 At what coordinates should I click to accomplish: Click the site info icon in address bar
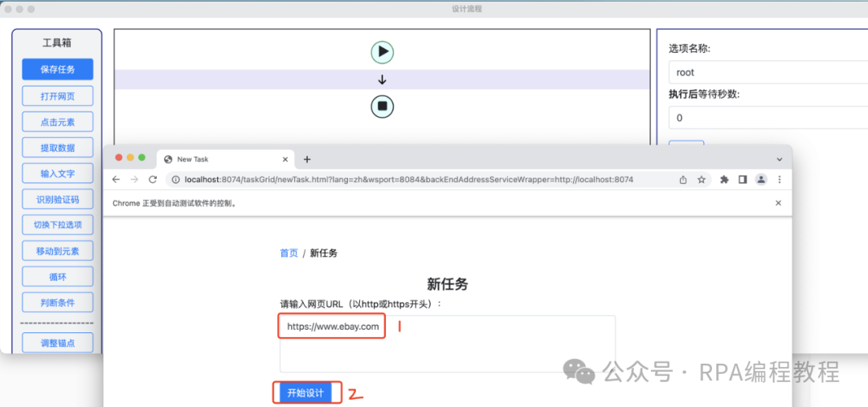(176, 179)
